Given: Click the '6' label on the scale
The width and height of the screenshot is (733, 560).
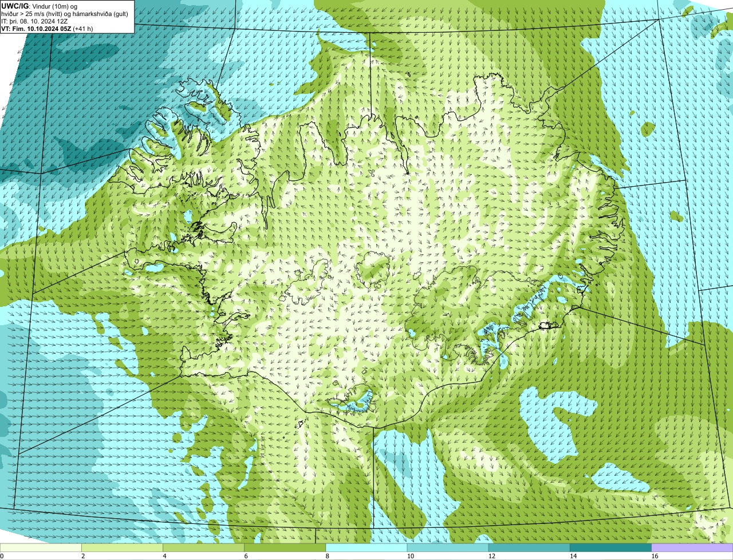Looking at the screenshot, I should point(246,556).
